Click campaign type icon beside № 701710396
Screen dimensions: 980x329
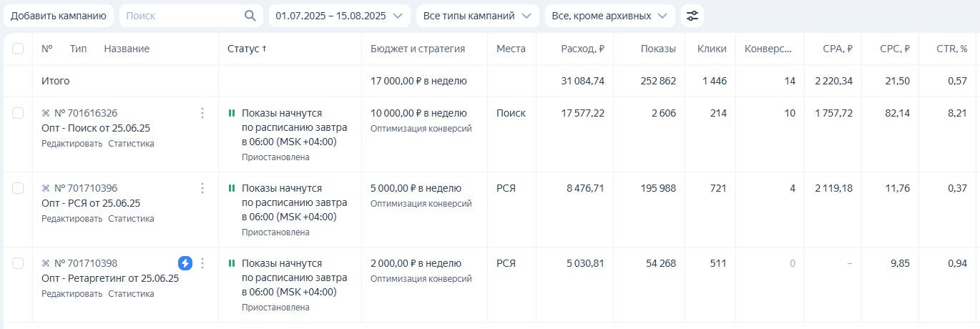(46, 188)
